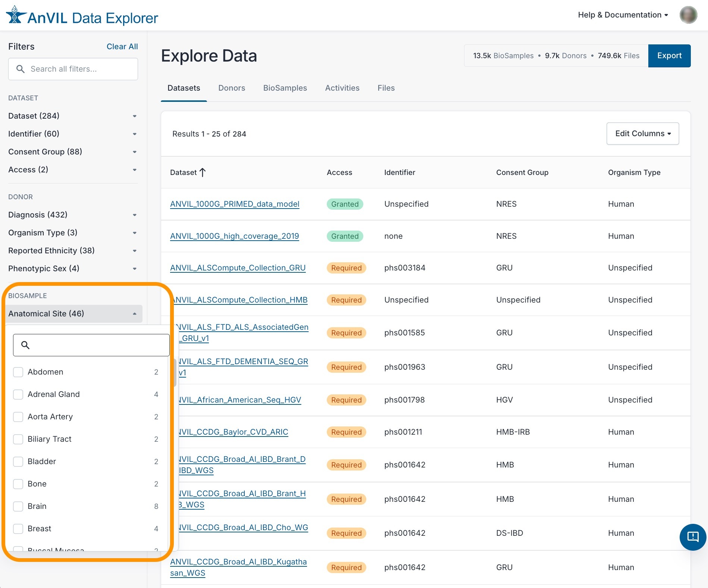Click the Help & Documentation caret
This screenshot has height=588, width=708.
[666, 15]
